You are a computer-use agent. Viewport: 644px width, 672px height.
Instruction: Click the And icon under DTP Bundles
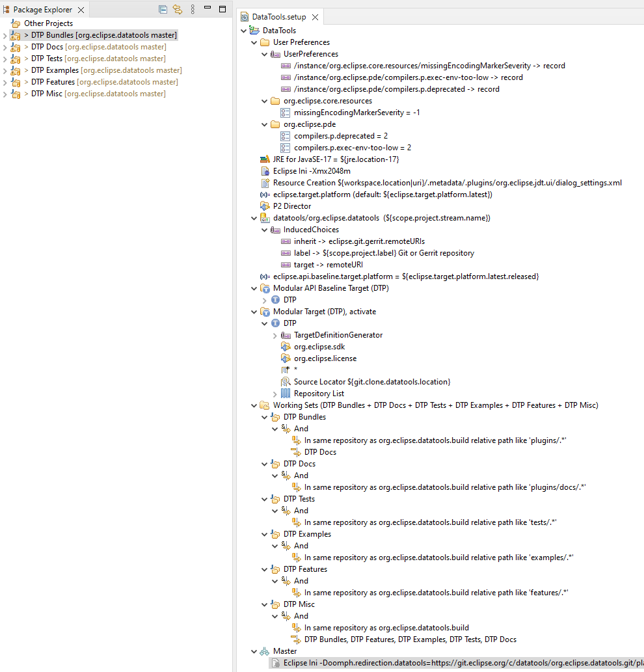[x=286, y=429]
